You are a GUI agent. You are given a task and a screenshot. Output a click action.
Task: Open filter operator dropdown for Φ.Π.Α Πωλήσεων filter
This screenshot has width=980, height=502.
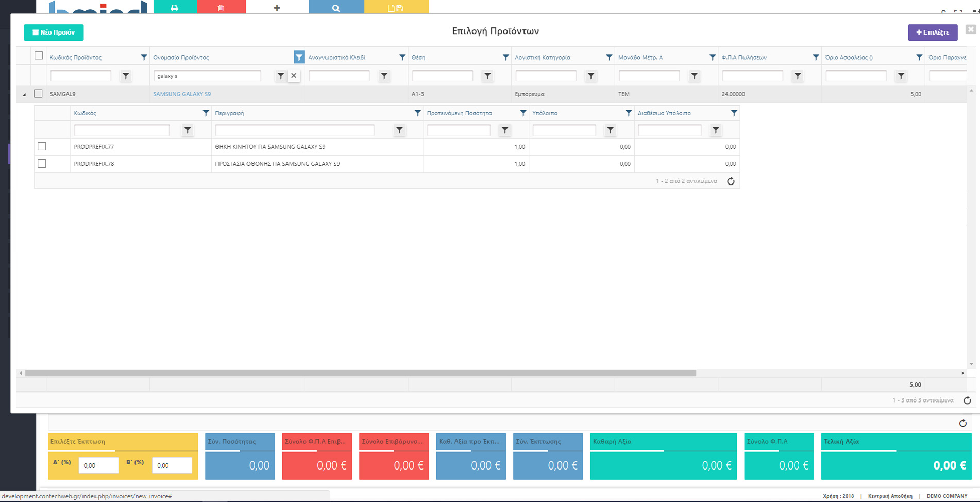click(x=798, y=76)
